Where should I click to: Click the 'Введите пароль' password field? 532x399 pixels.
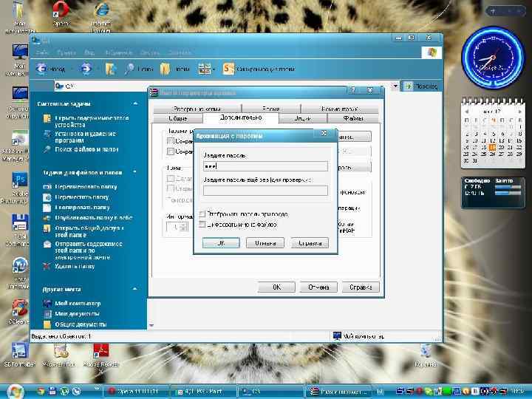[265, 166]
